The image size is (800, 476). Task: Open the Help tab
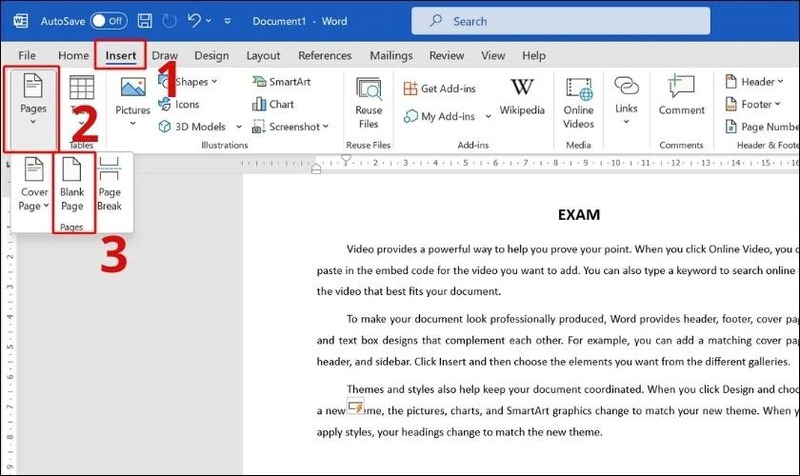534,55
